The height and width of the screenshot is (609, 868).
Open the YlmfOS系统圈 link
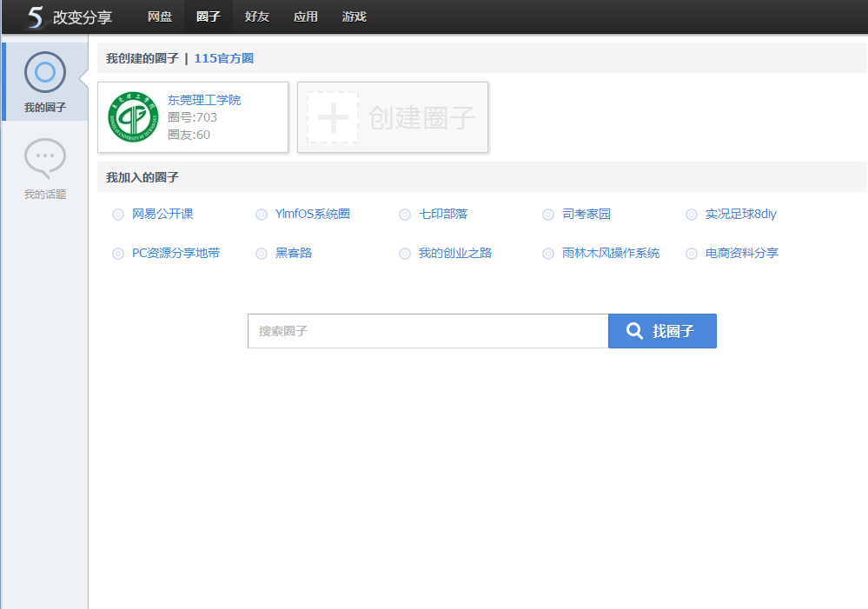(313, 215)
